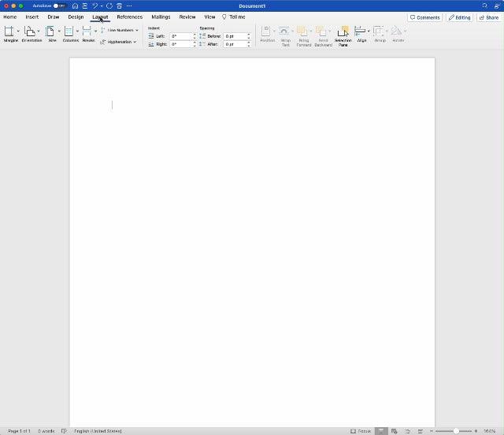Adjust the zoom slider in the status bar
The image size is (504, 435).
point(455,431)
